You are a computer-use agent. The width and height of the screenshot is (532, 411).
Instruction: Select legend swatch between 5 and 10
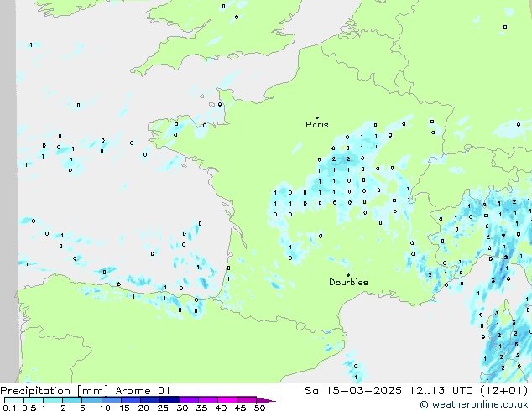(x=91, y=400)
